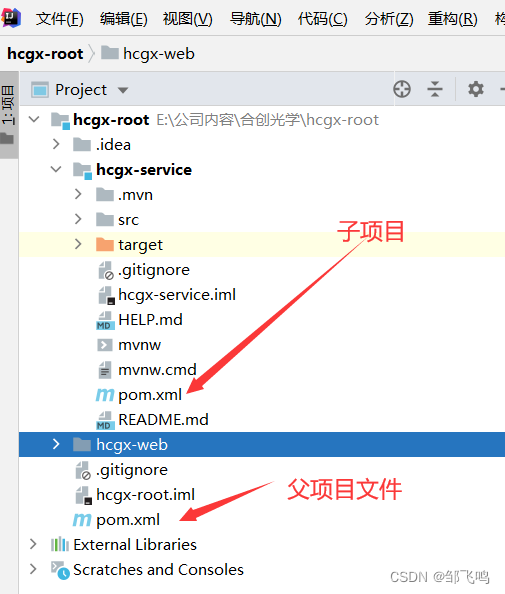505x594 pixels.
Task: Expand External Libraries
Action: coord(33,544)
